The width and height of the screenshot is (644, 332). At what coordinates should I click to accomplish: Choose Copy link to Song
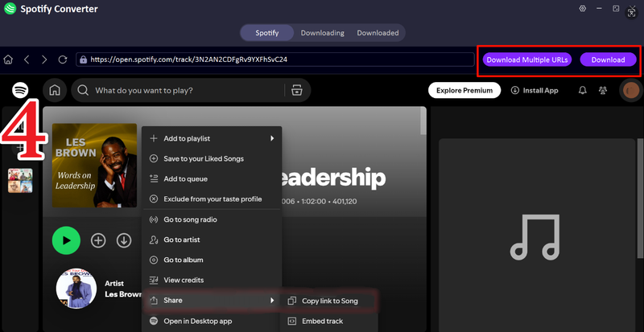click(328, 301)
